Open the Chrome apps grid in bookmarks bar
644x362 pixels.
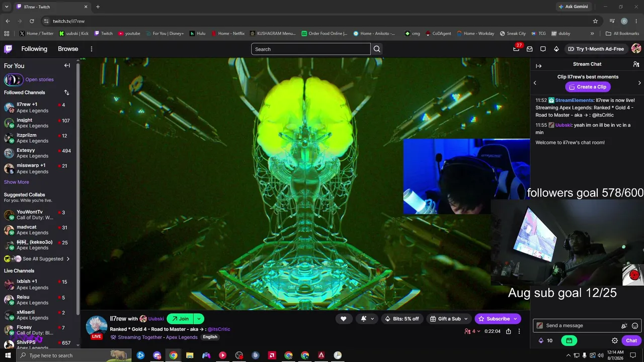point(7,34)
